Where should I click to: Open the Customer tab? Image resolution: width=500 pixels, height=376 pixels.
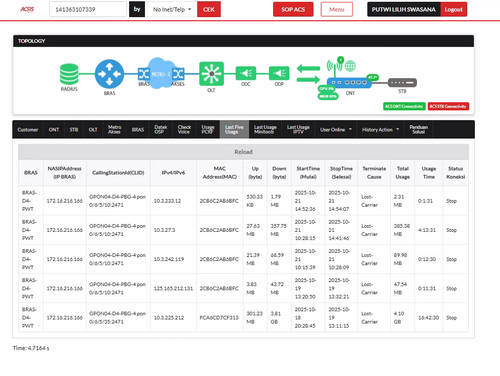28,130
